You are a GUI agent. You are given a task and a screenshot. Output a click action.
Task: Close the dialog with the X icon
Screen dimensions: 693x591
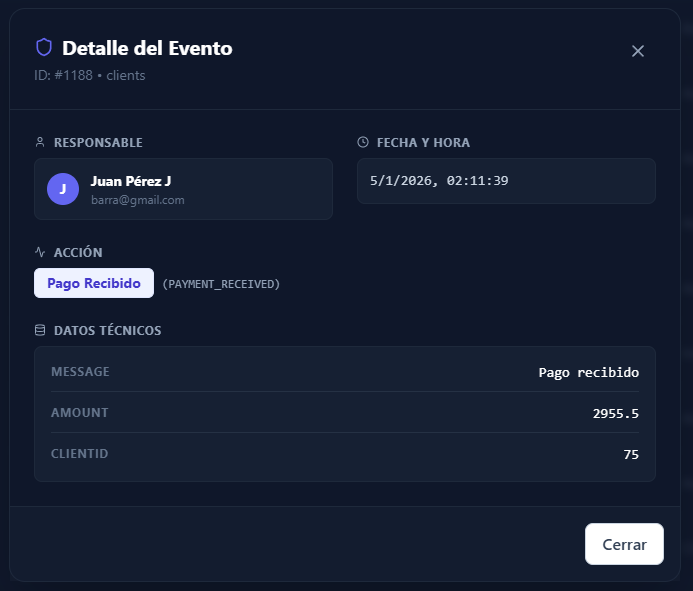pos(638,51)
